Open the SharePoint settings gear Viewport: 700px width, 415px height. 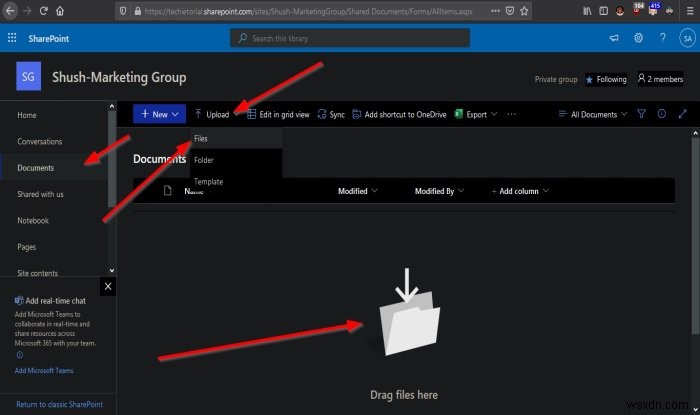(x=638, y=38)
